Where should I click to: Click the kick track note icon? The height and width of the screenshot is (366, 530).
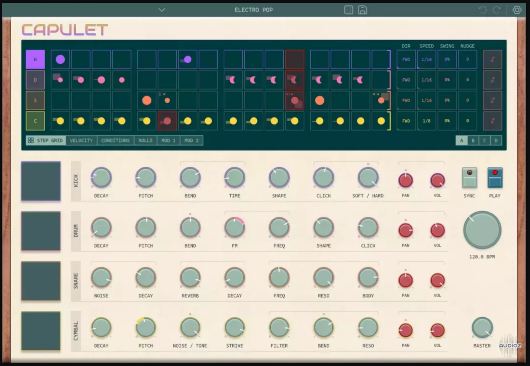pyautogui.click(x=492, y=59)
